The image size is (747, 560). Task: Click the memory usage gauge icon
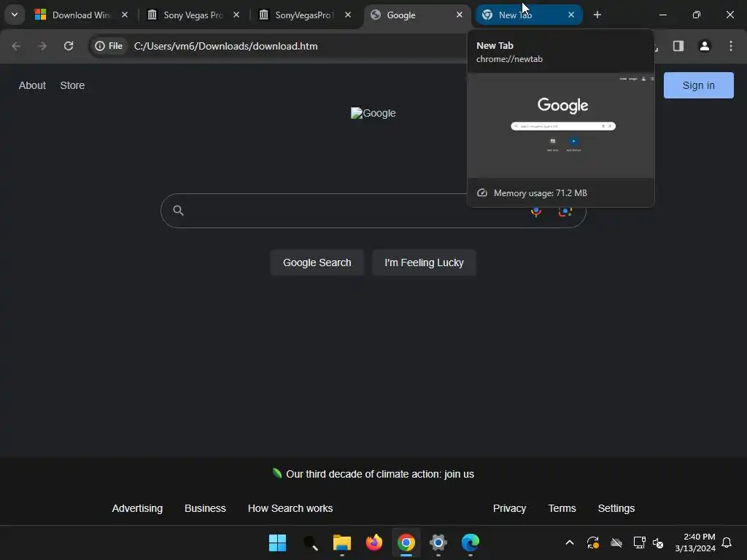[x=482, y=192]
